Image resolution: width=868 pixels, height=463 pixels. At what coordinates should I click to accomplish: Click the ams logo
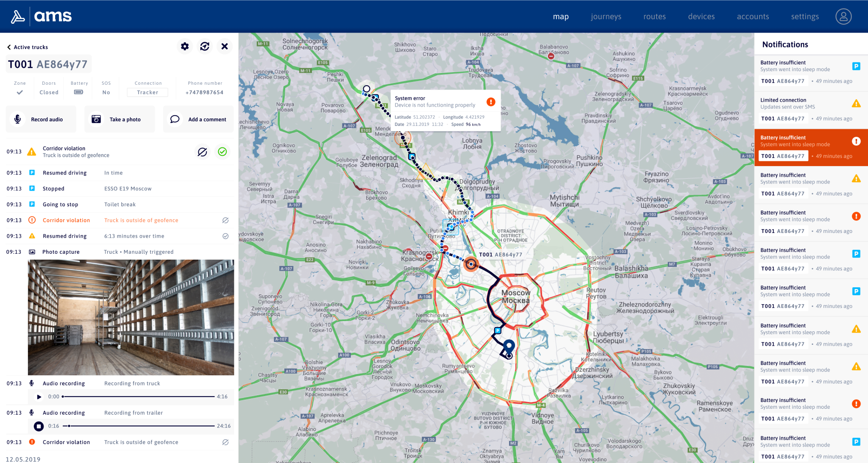coord(41,17)
